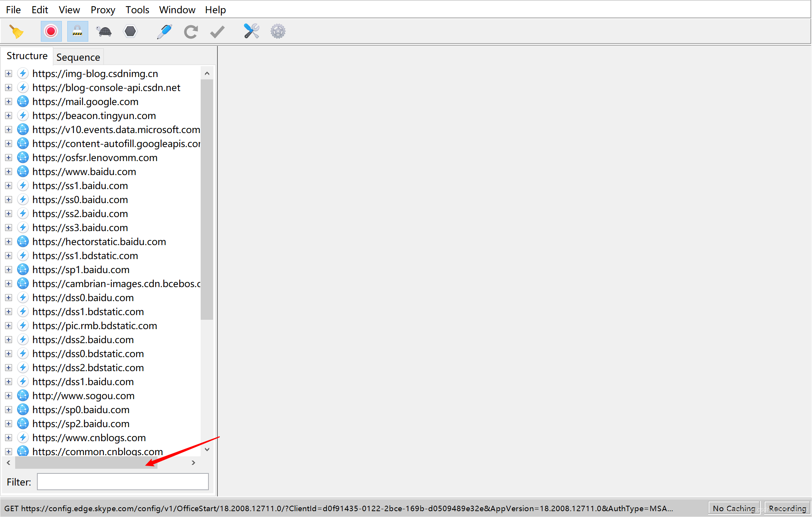This screenshot has width=812, height=517.
Task: Click the Validate checkmark icon
Action: coord(217,32)
